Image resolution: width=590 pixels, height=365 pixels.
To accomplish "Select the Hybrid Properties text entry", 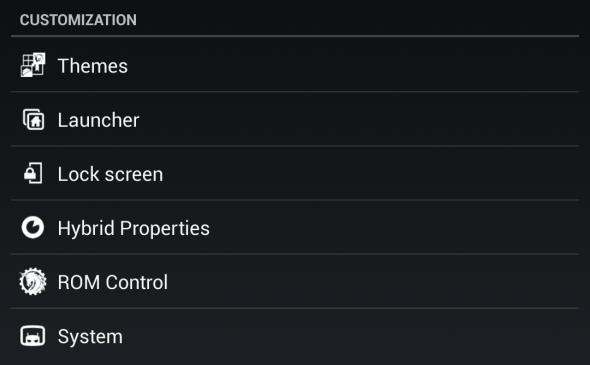I will click(134, 228).
